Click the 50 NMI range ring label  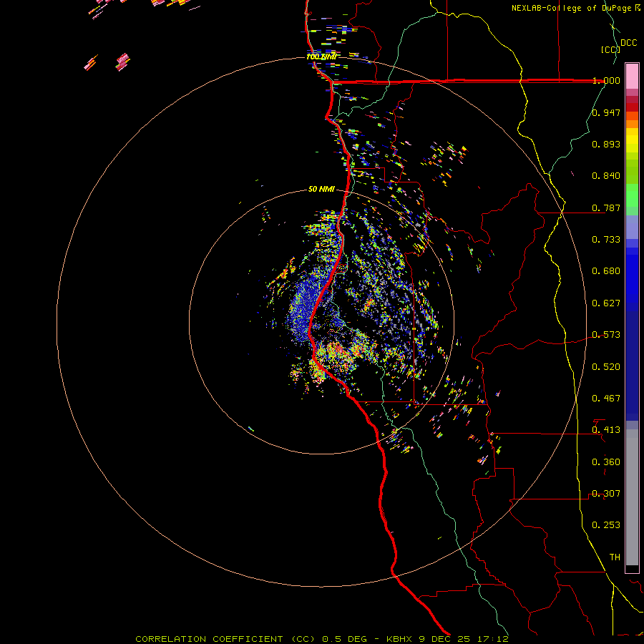coord(321,189)
